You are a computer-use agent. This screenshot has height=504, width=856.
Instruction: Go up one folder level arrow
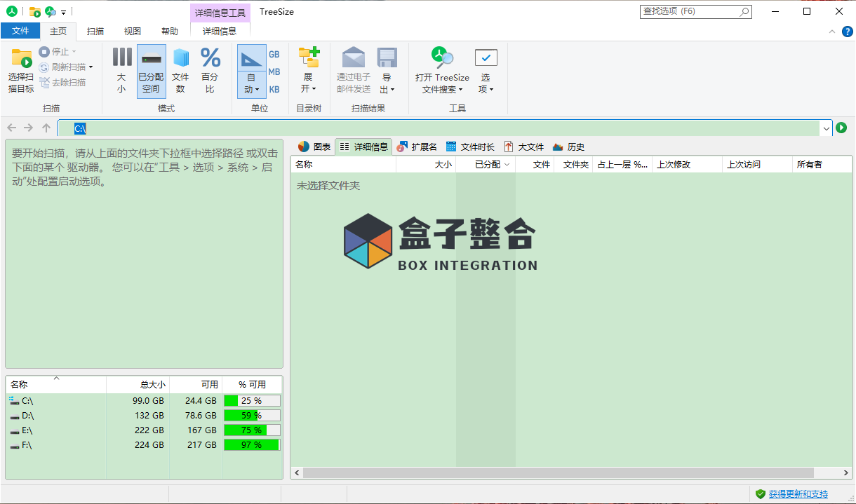tap(46, 128)
